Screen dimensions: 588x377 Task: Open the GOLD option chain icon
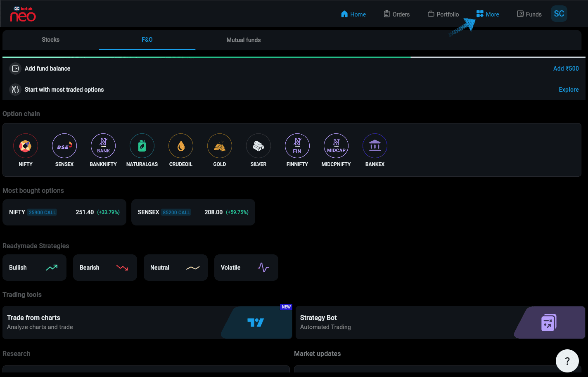[x=220, y=146]
